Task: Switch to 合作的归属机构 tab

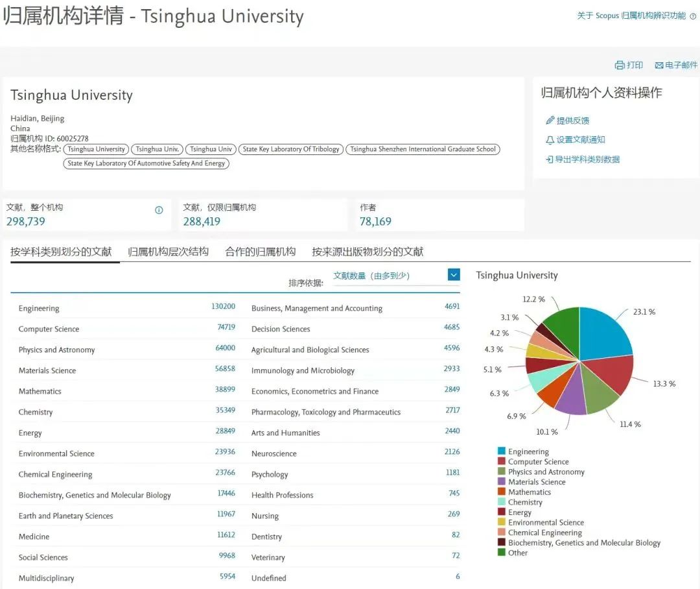Action: click(x=261, y=252)
